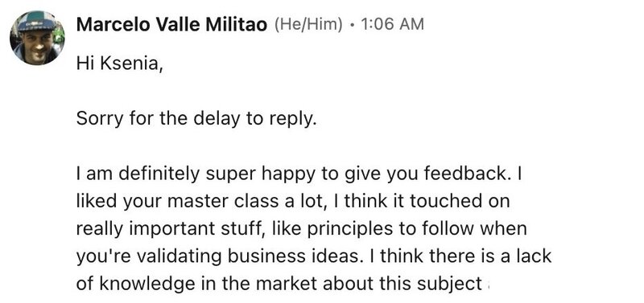Image resolution: width=644 pixels, height=303 pixels.
Task: Click the line beginning "you're validating business"
Action: tap(314, 256)
